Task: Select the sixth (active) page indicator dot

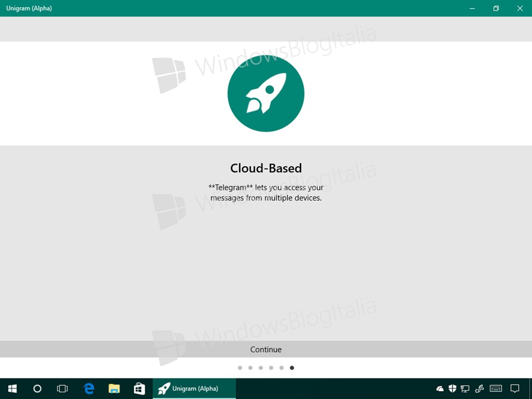Action: pos(292,368)
